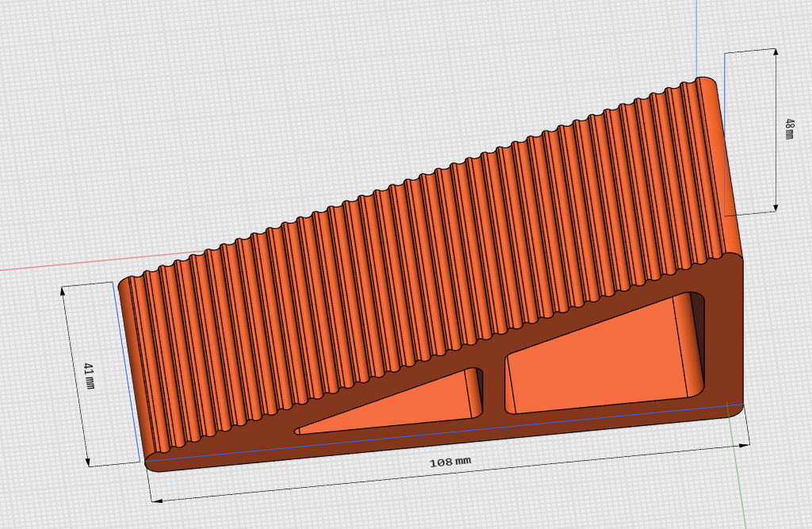812x529 pixels.
Task: Select the vertical web between the two pockets
Action: point(493,388)
